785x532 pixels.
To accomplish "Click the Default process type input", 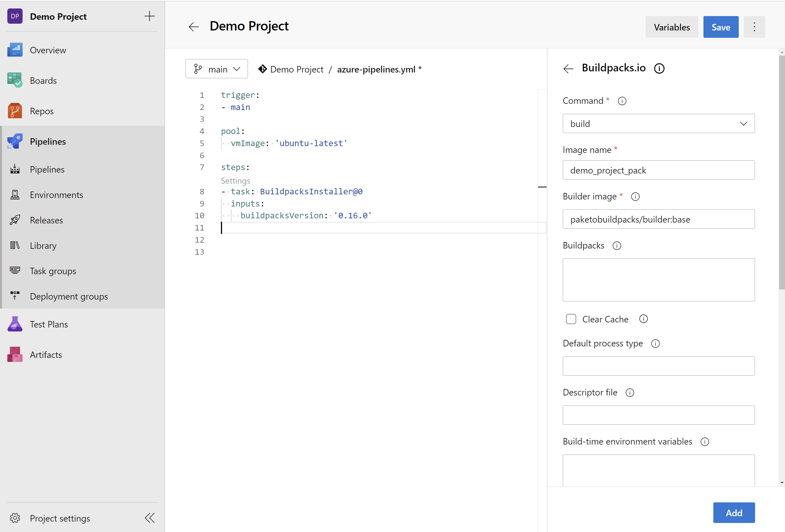I will [658, 366].
